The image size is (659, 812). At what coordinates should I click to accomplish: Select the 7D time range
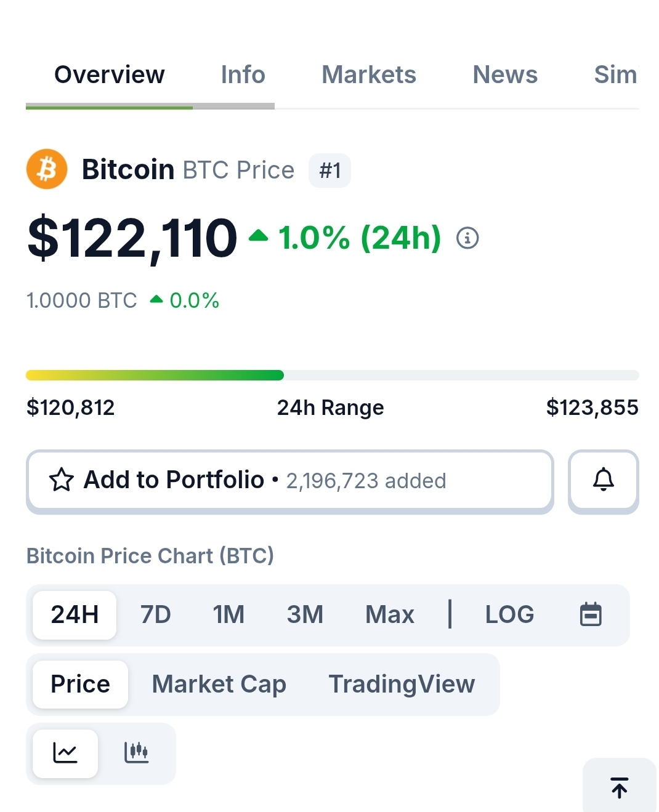pyautogui.click(x=155, y=614)
